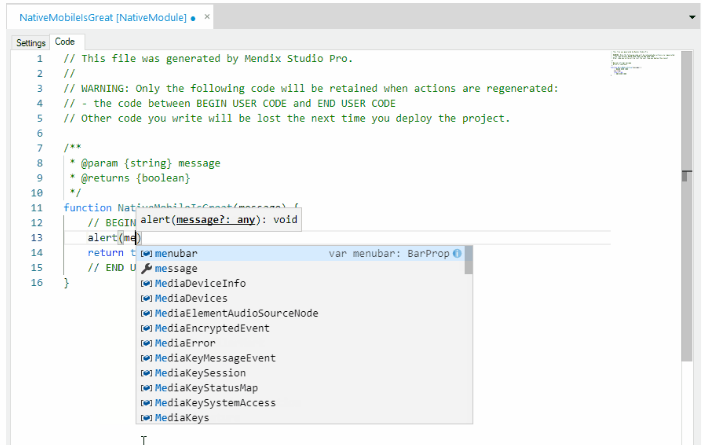Click the variable icon beside MediaDevices

click(x=146, y=299)
